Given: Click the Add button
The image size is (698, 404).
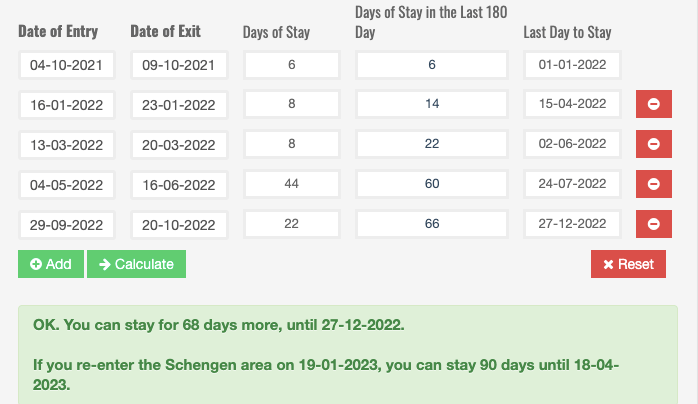Looking at the screenshot, I should pos(51,264).
